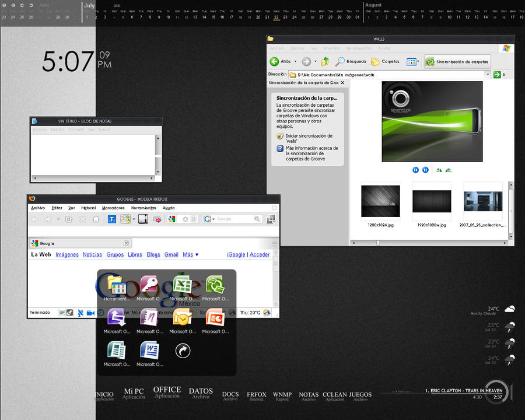Screen dimensions: 525x420
Task: Toggle Sincronización de carpetas button in explorer
Action: [x=457, y=62]
